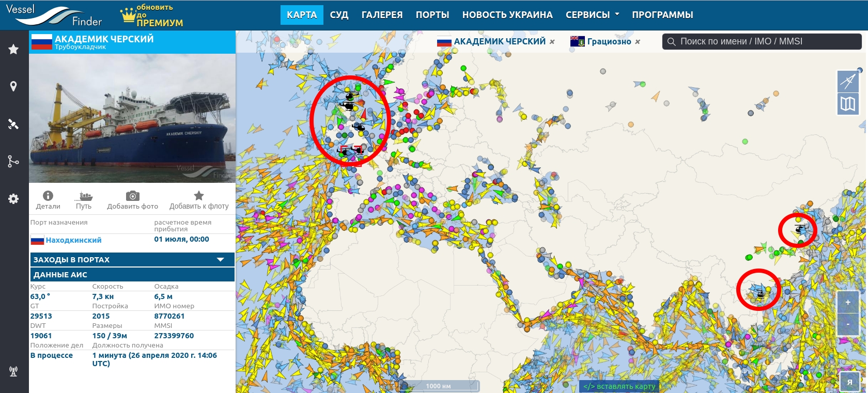Open the КАРТА tab
Viewport: 868px width, 393px height.
pyautogui.click(x=302, y=15)
